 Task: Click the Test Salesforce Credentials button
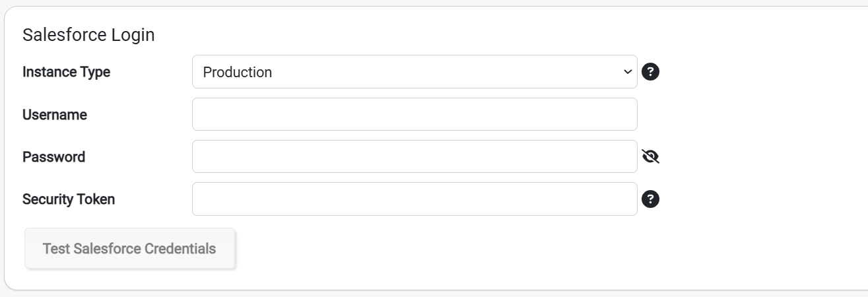coord(129,249)
